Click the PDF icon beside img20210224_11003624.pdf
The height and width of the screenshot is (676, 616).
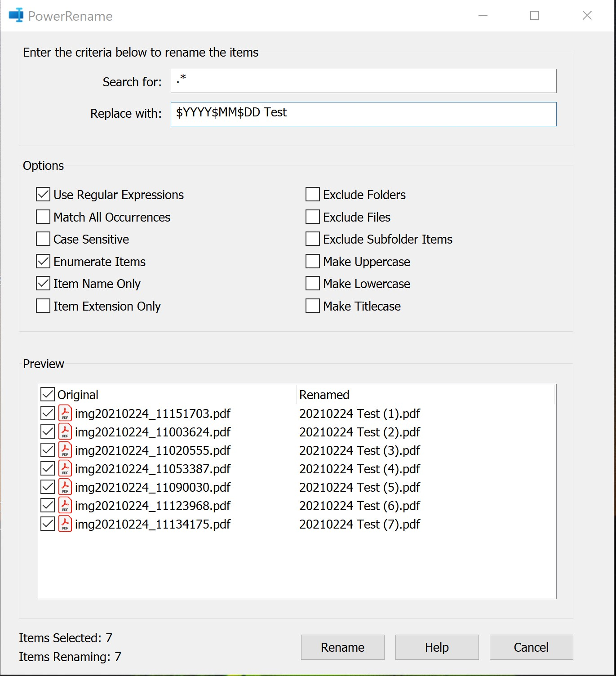click(65, 431)
